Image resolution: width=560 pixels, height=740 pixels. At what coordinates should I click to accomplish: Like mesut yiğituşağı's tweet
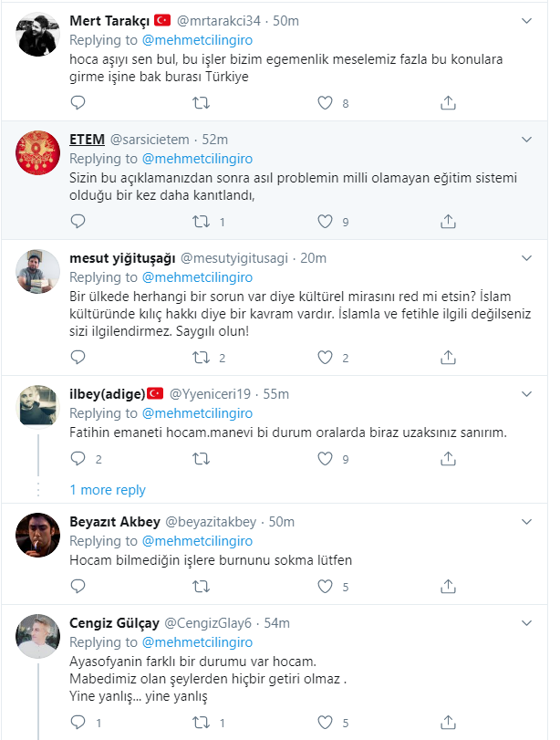pos(326,358)
